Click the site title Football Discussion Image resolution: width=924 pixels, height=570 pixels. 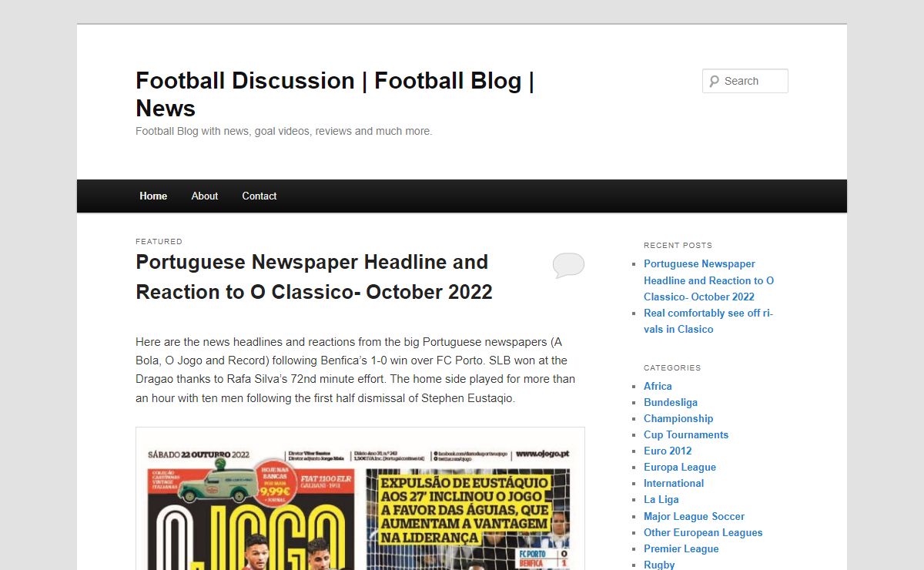point(335,94)
